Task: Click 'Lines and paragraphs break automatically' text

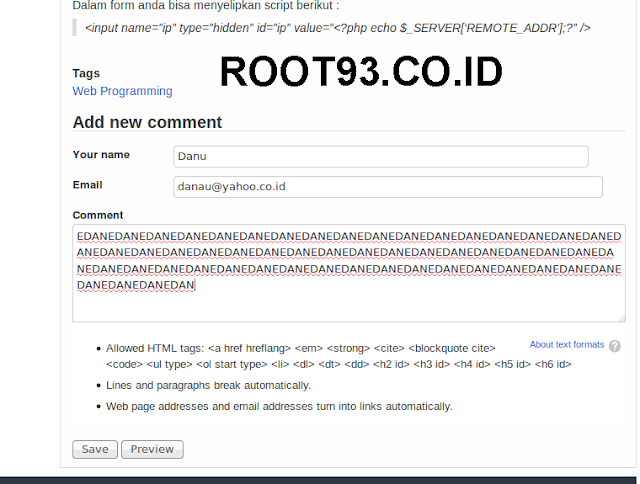Action: click(x=209, y=385)
